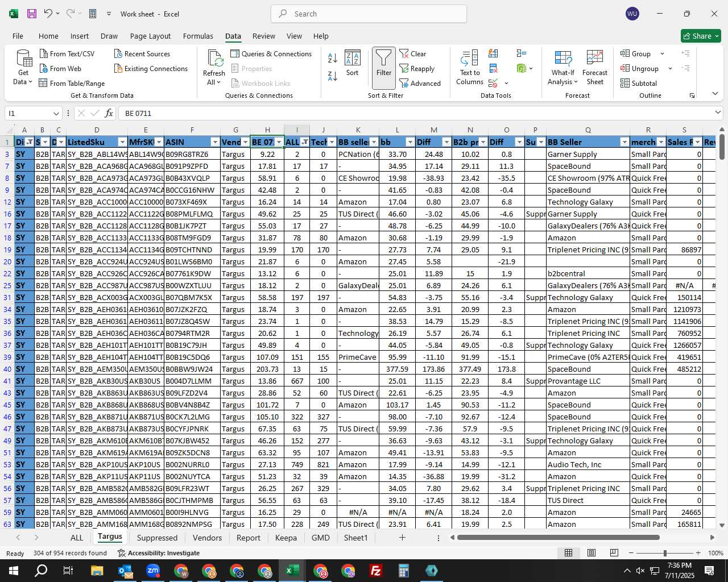Switch to the Insert ribbon tab
Screen dimensions: 728x582
click(x=80, y=36)
